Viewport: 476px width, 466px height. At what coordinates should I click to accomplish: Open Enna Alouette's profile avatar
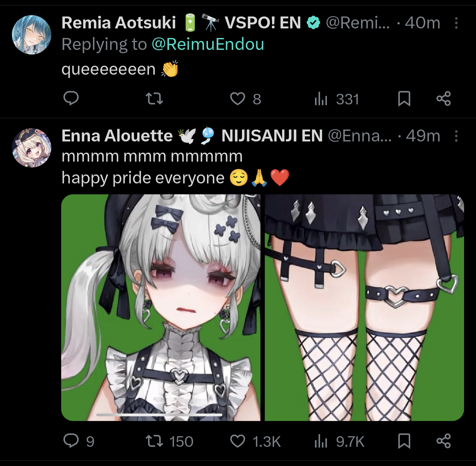click(x=32, y=148)
